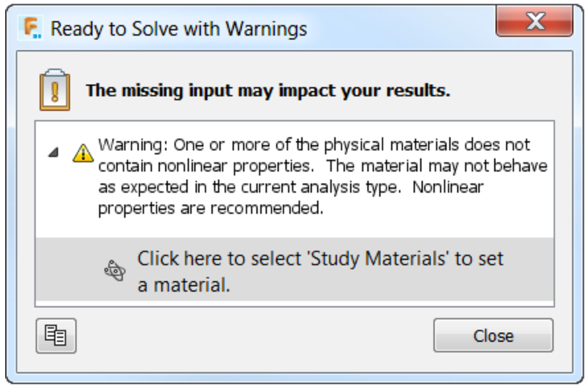
Task: Click the 'properties are recommended.' line
Action: coord(210,208)
